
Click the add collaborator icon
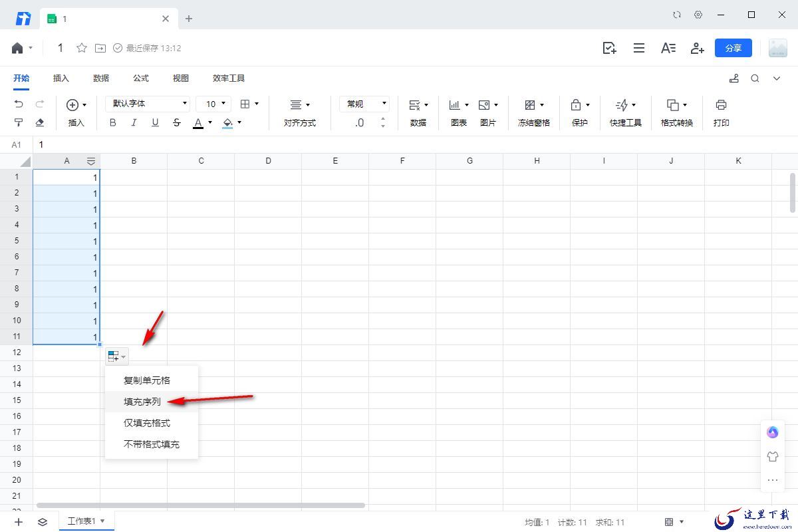(x=697, y=48)
